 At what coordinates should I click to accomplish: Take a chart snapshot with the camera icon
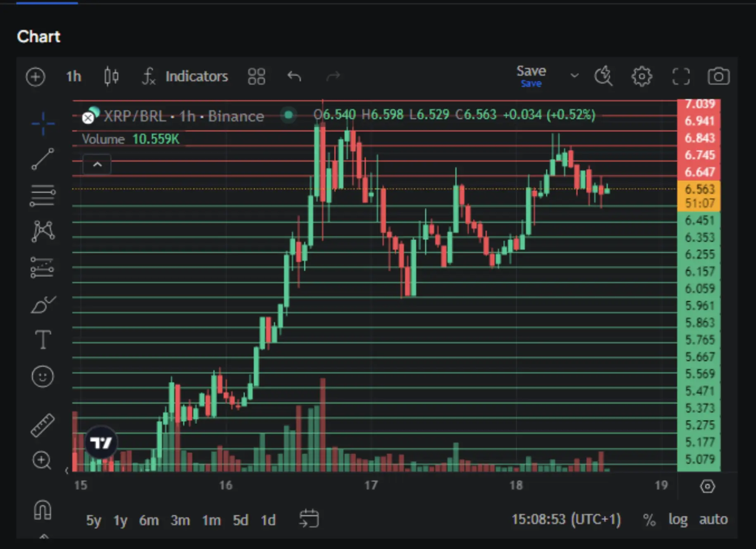pyautogui.click(x=718, y=76)
